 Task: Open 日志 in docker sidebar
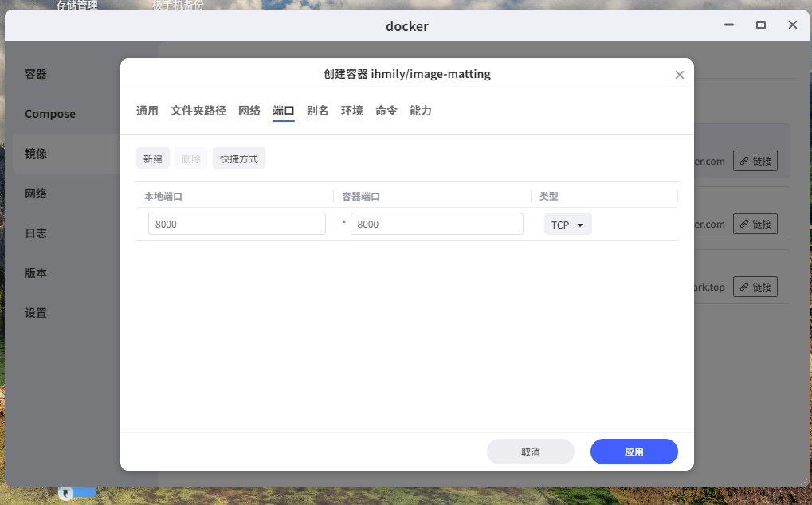[36, 233]
